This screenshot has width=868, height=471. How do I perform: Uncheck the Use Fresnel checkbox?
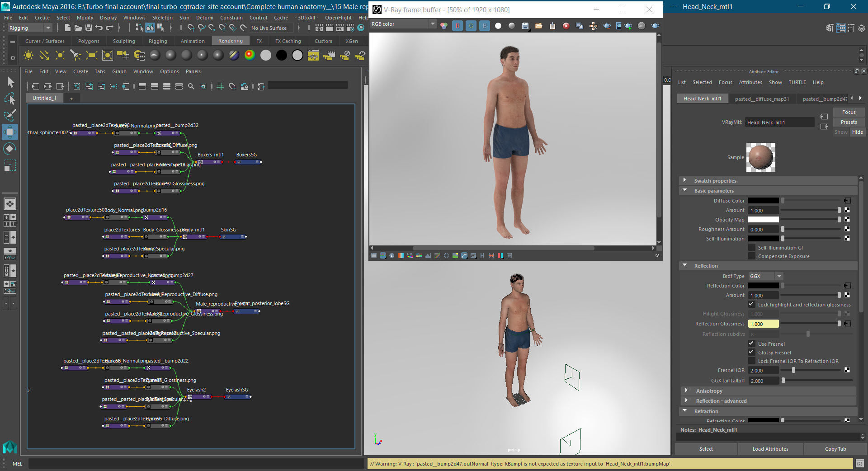pos(752,344)
